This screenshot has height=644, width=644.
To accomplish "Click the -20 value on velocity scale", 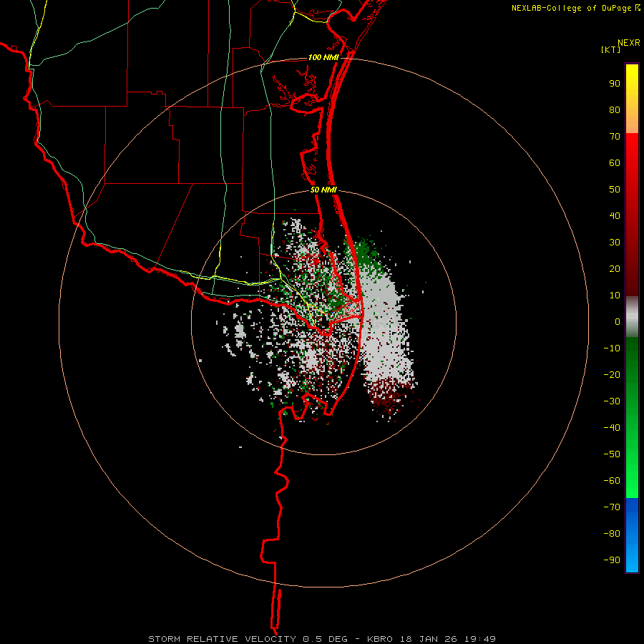I will 612,375.
